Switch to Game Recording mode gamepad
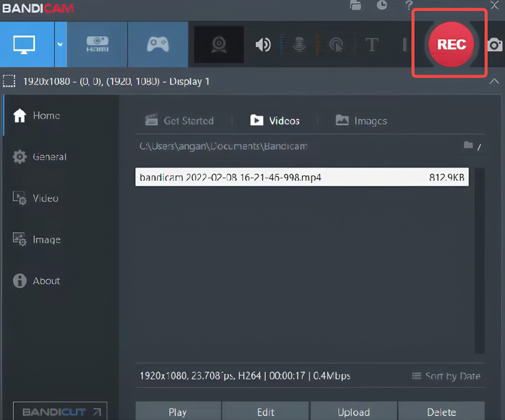 (x=158, y=44)
